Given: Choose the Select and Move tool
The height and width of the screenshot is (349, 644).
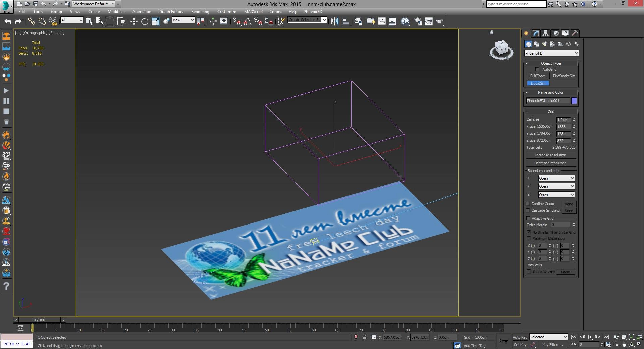Looking at the screenshot, I should point(134,21).
